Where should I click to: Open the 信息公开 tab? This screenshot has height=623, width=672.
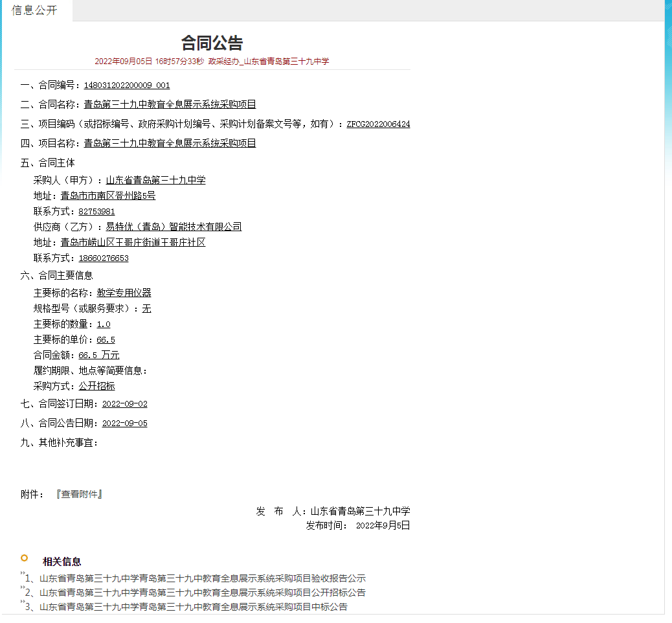tap(34, 10)
